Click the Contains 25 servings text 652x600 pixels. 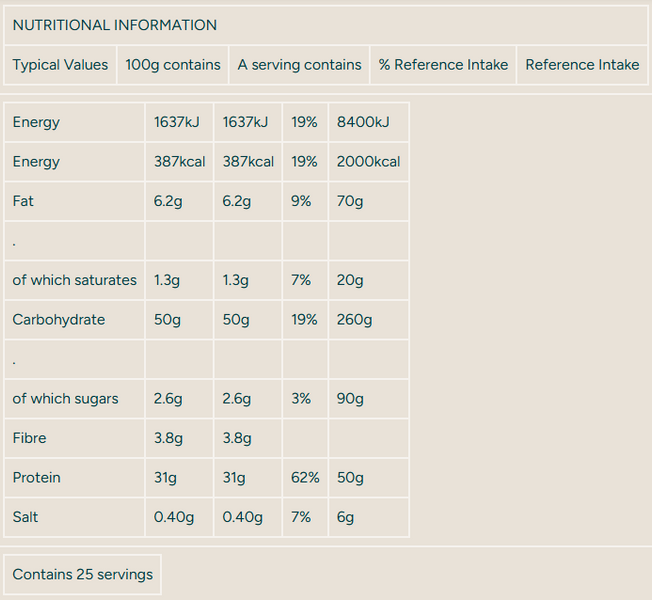tap(83, 575)
